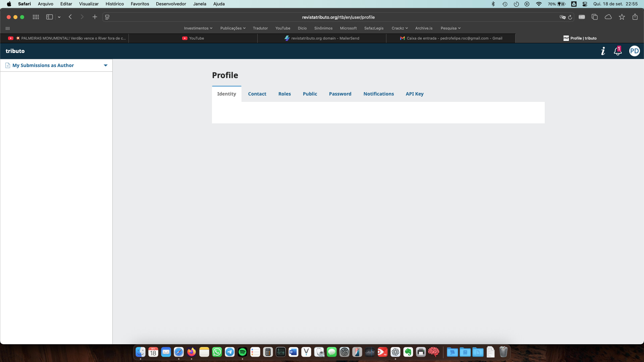Click the address bar URL field
Viewport: 644px width, 362px height.
pyautogui.click(x=338, y=17)
